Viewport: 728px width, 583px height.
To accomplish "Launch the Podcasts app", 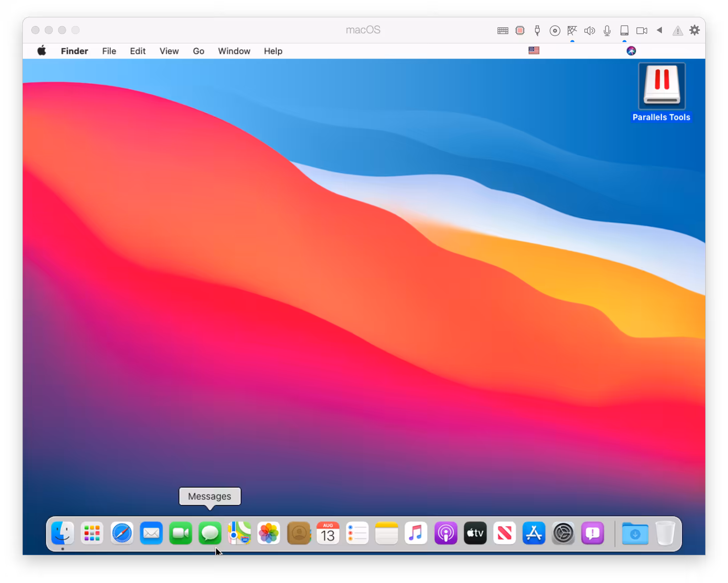I will tap(446, 533).
